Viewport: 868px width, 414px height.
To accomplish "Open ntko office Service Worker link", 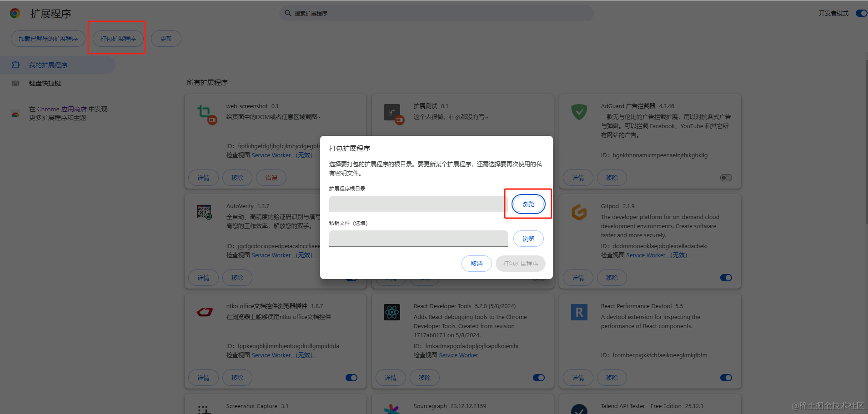I will 284,355.
